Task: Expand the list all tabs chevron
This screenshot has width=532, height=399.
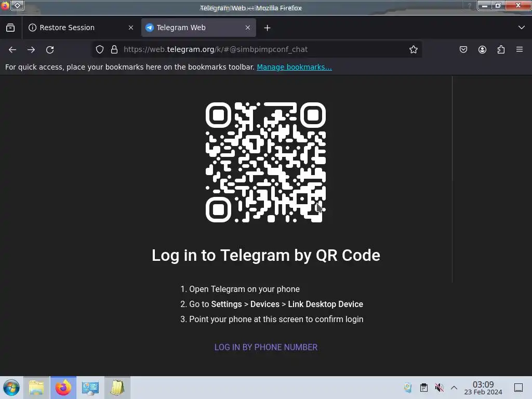Action: (522, 28)
